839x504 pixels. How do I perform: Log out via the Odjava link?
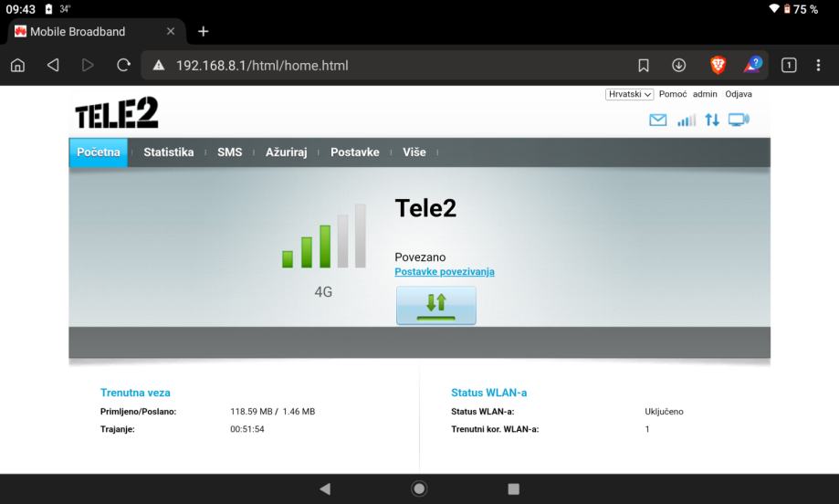pos(739,94)
